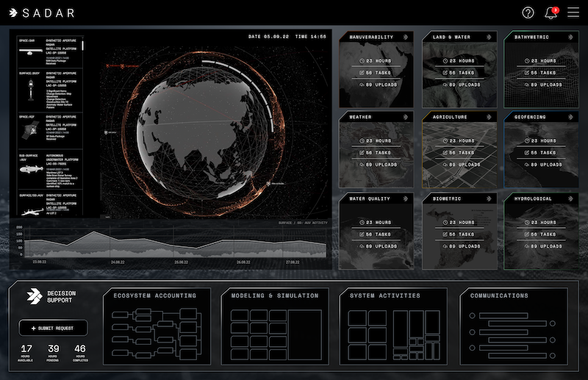
Task: Expand the Biometric card arrow
Action: coord(489,198)
